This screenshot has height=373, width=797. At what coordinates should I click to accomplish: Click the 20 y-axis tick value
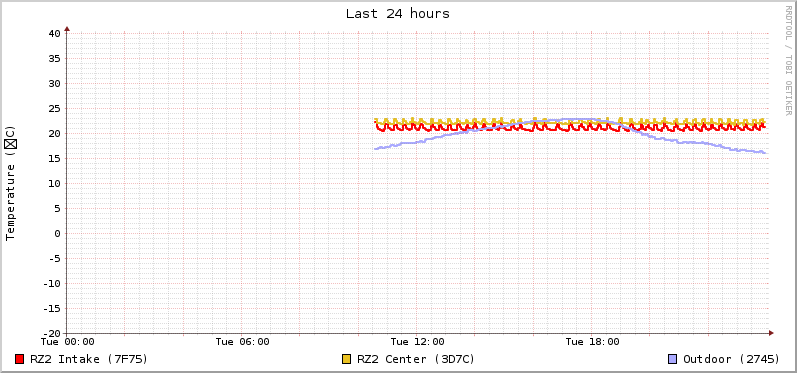coord(55,134)
